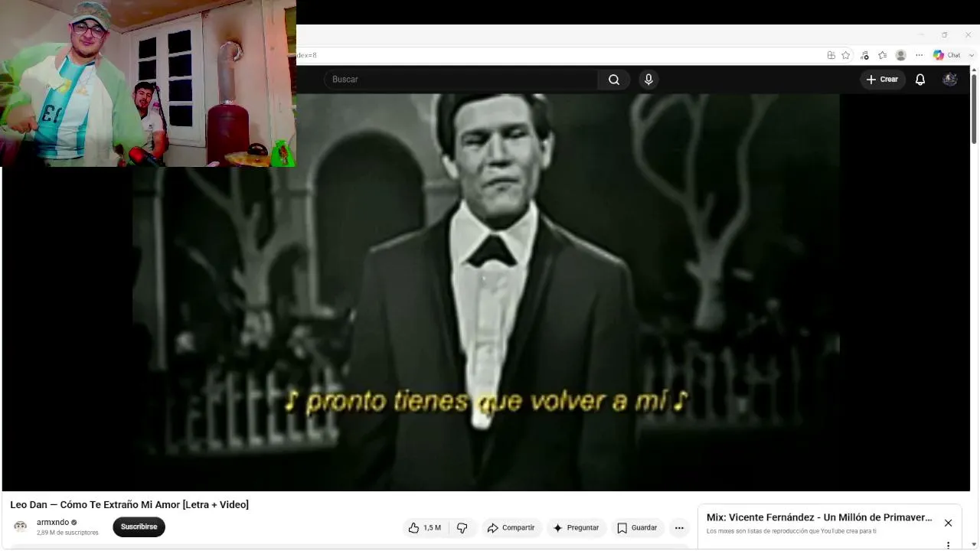Image resolution: width=980 pixels, height=551 pixels.
Task: Click the YouTube search magnifier button
Action: tap(614, 80)
